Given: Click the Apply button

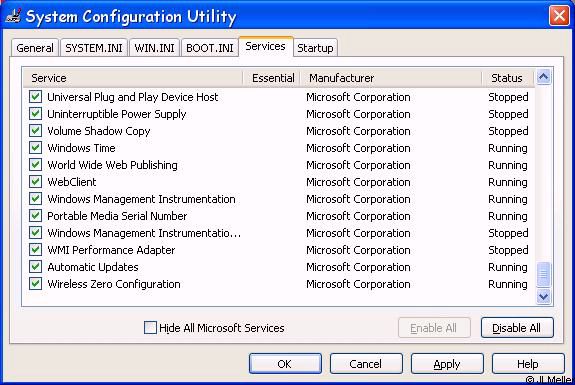Looking at the screenshot, I should pos(447,364).
